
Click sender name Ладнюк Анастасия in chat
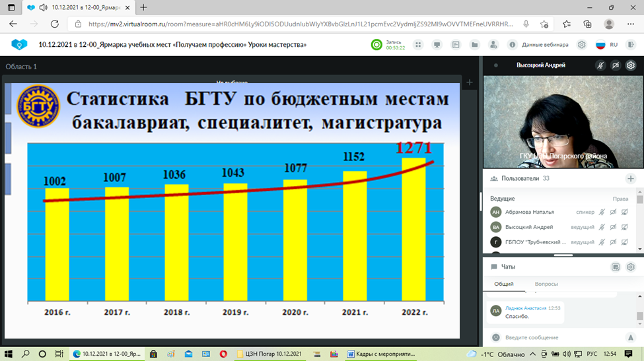526,308
